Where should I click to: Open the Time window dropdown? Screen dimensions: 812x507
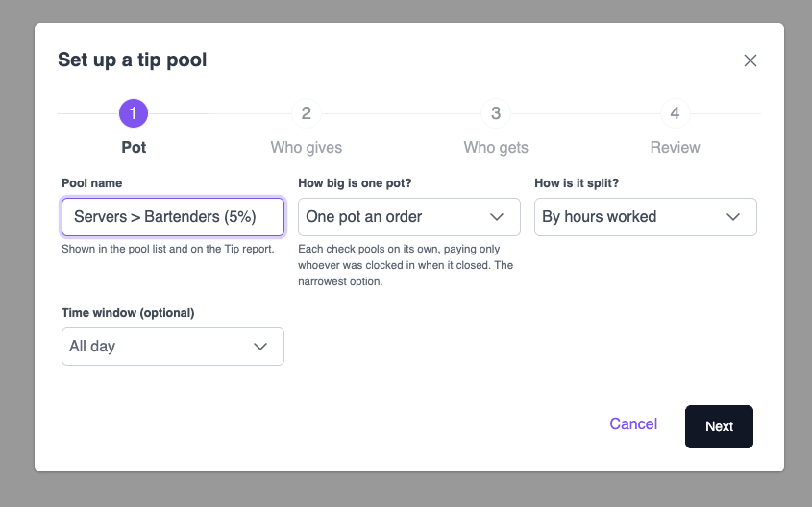(172, 346)
